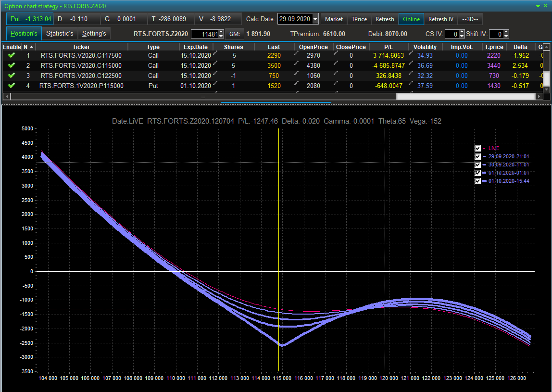Increase the CS IV stepper value
This screenshot has width=552, height=392.
coord(462,32)
